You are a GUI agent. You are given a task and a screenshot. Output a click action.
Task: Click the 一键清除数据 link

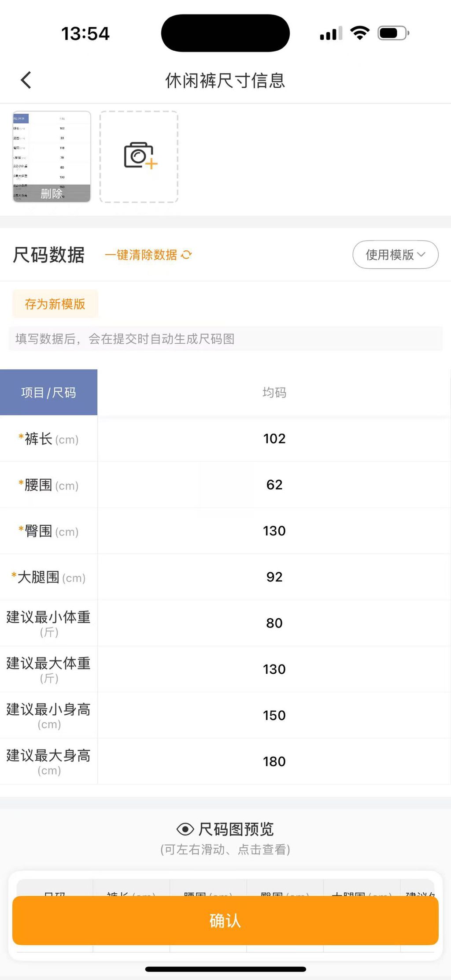(x=141, y=255)
